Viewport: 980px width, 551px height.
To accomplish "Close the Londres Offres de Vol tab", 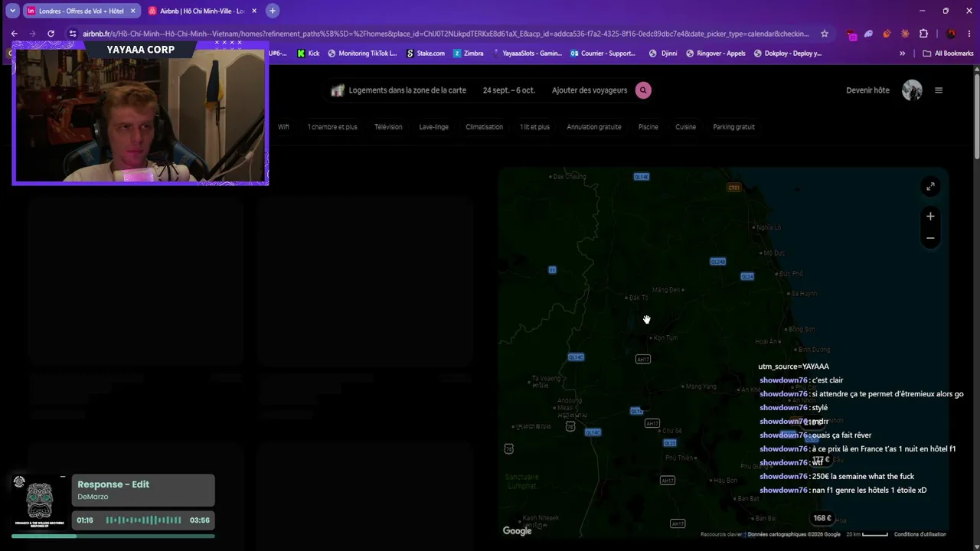I will click(x=132, y=11).
